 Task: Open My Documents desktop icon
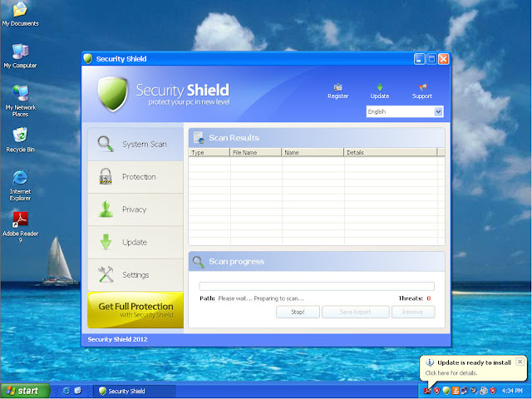point(20,13)
